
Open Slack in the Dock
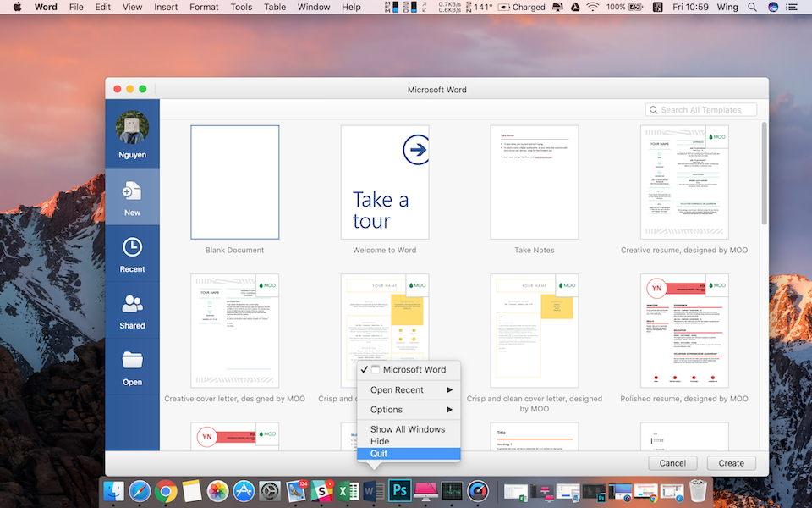[321, 490]
